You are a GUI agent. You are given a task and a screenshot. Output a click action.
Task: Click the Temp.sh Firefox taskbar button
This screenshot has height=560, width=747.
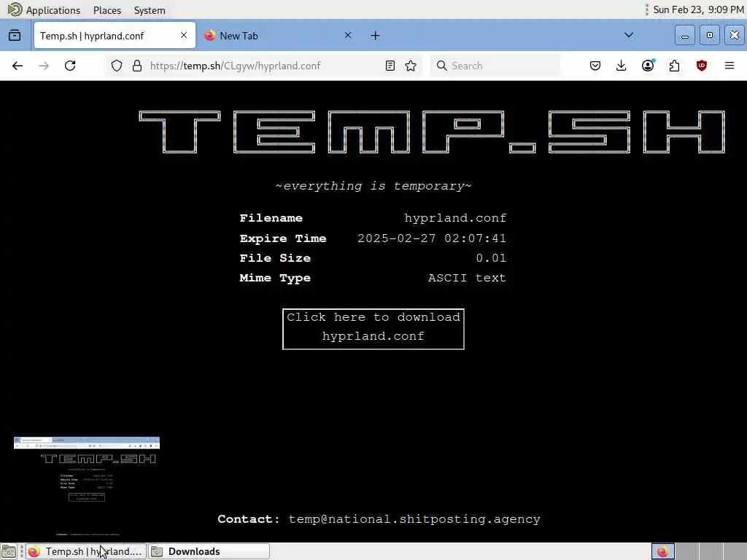[86, 551]
